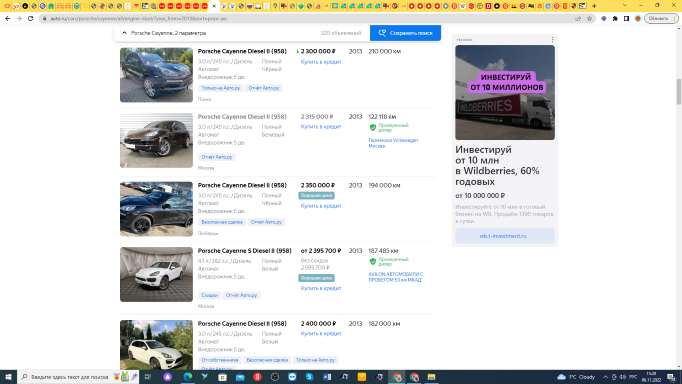Open browser side panel icon

626,19
